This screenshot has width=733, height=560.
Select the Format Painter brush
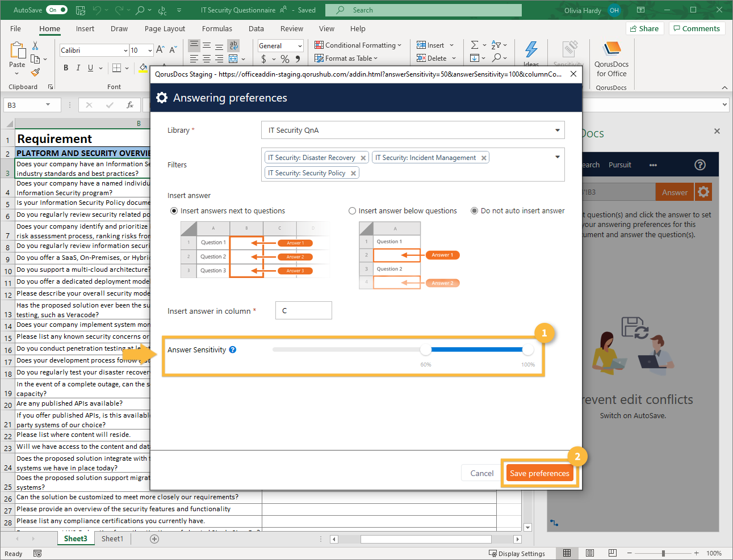pyautogui.click(x=35, y=73)
